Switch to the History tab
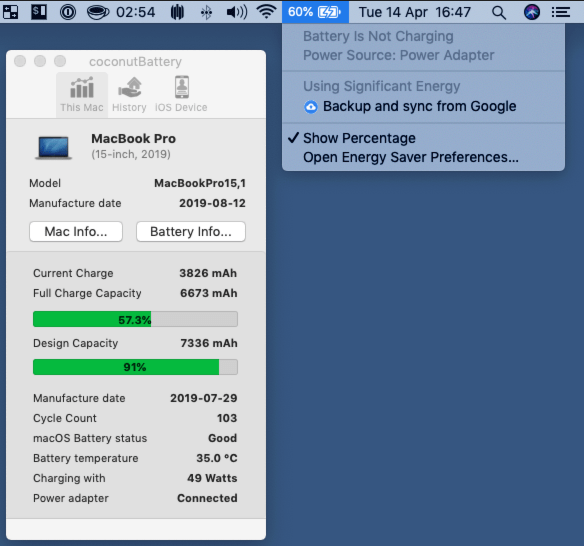 point(129,95)
